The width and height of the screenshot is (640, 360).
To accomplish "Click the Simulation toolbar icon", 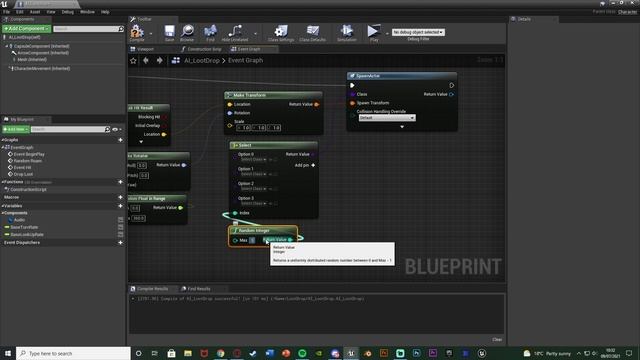I will [347, 32].
